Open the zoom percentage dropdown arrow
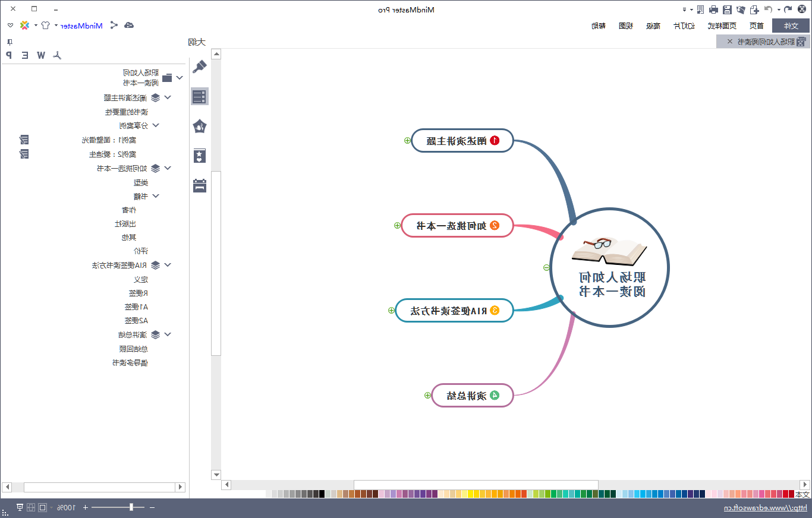 pos(52,507)
